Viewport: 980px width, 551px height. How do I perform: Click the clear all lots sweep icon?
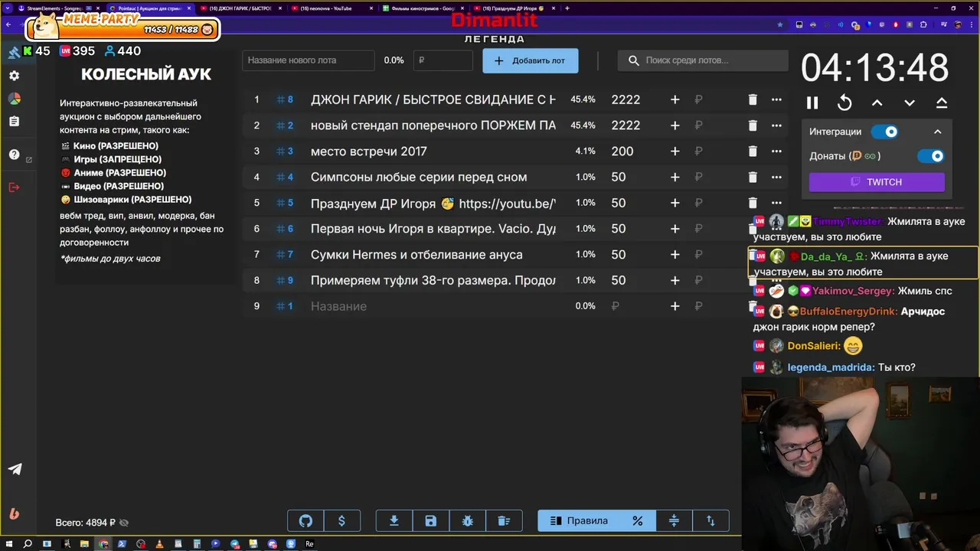click(504, 521)
